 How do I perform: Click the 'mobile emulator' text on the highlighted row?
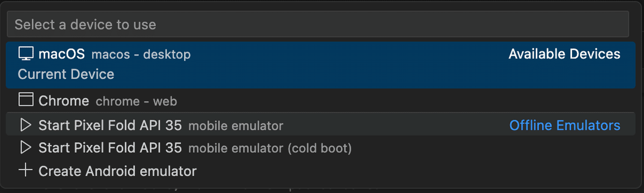pyautogui.click(x=236, y=126)
